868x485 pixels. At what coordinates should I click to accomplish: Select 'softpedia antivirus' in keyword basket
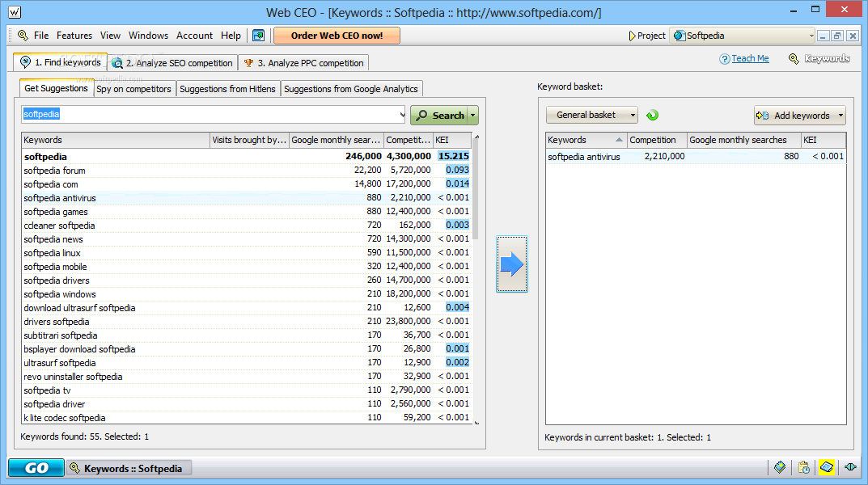(x=696, y=157)
